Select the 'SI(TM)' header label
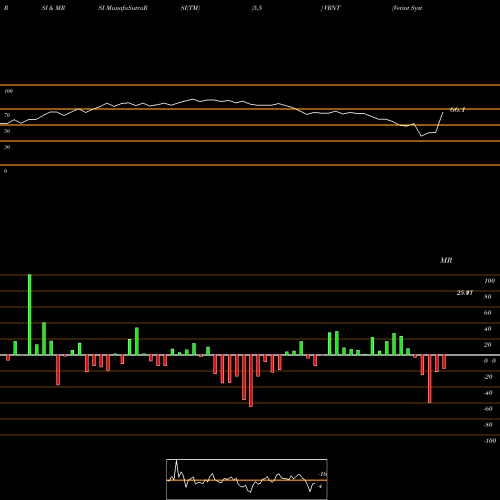Viewport: 500px width, 500px height. 190,8
